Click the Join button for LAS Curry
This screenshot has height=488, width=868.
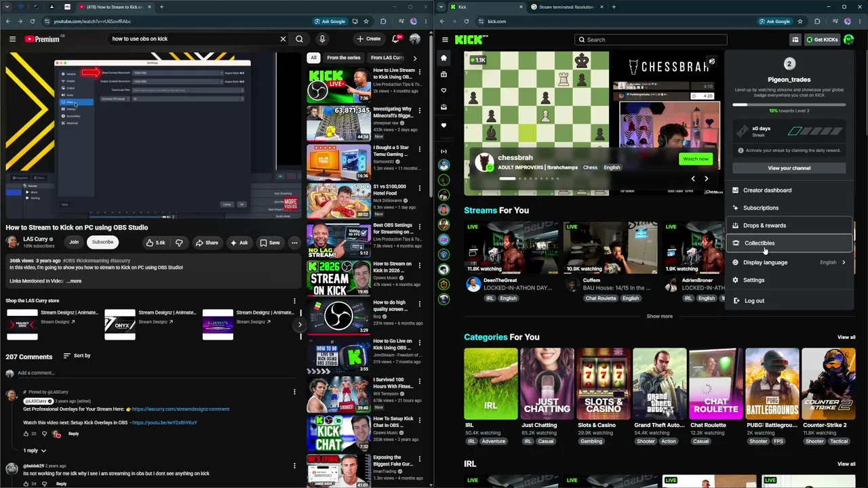click(73, 242)
